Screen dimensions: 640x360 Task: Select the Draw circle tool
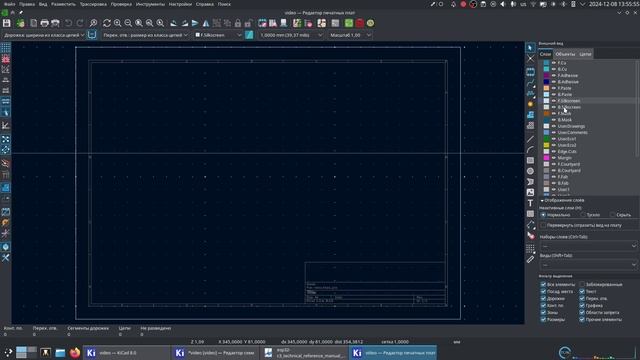click(x=530, y=171)
